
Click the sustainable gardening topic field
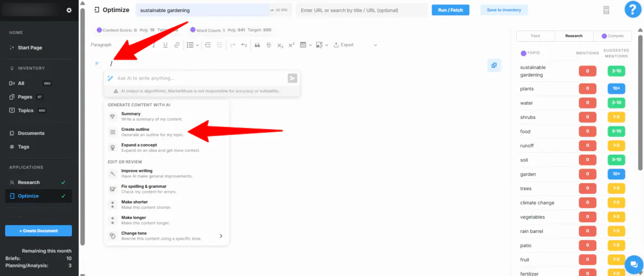203,10
